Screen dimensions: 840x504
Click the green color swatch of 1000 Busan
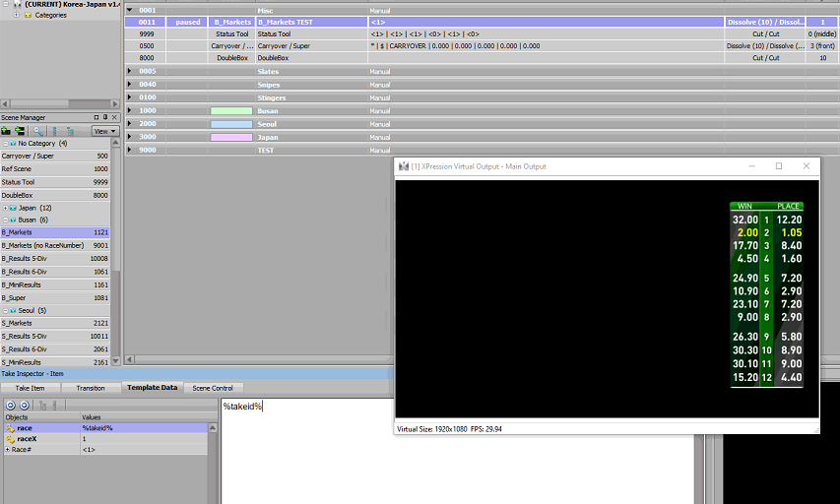(231, 111)
